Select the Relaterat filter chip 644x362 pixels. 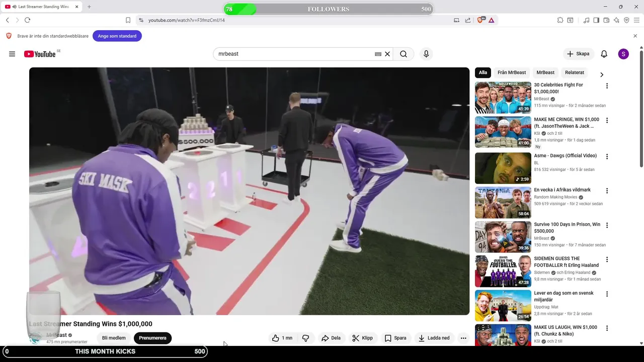(x=575, y=72)
